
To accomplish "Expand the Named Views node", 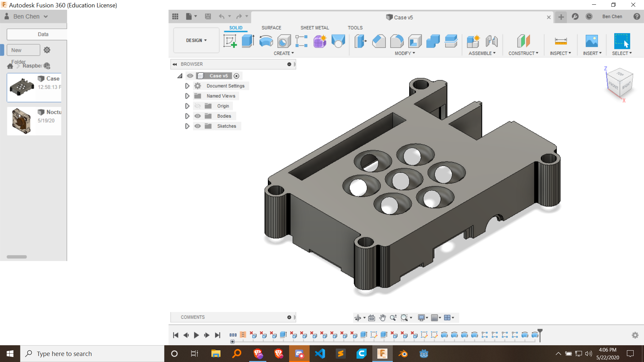I will click(x=187, y=96).
